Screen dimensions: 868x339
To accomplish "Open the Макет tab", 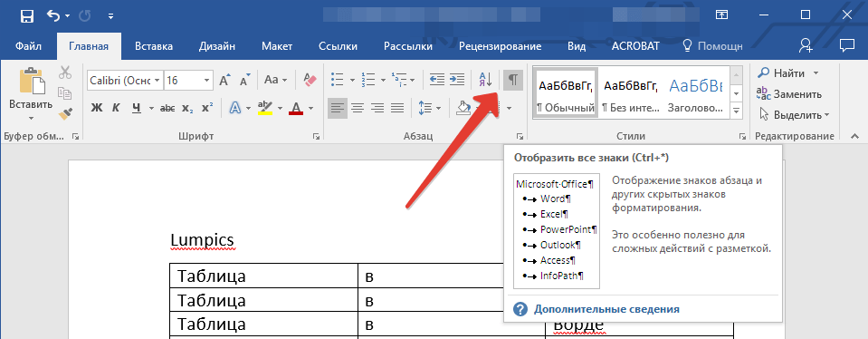I will coord(277,46).
